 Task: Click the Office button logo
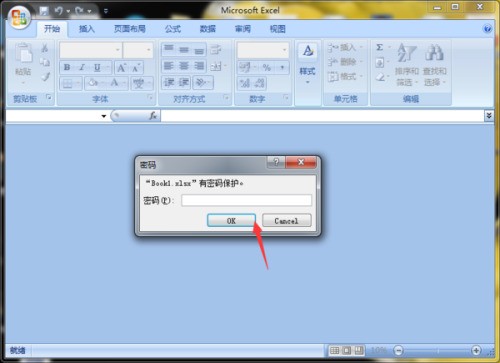[19, 18]
